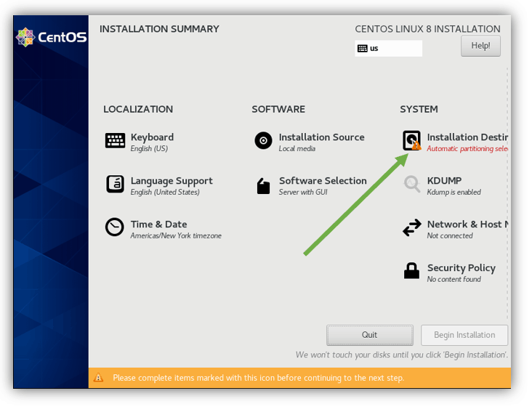
Task: Open the Network & Host Name label
Action: click(467, 225)
